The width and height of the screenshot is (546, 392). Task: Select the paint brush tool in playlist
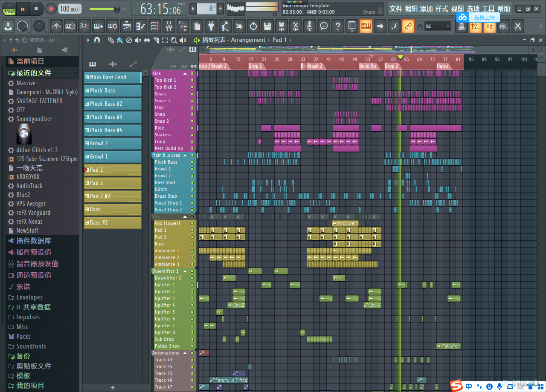120,40
